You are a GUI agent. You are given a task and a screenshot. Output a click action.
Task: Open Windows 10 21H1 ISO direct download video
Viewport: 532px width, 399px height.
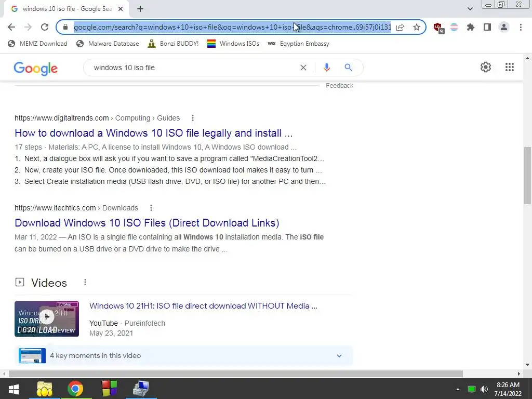[203, 305]
